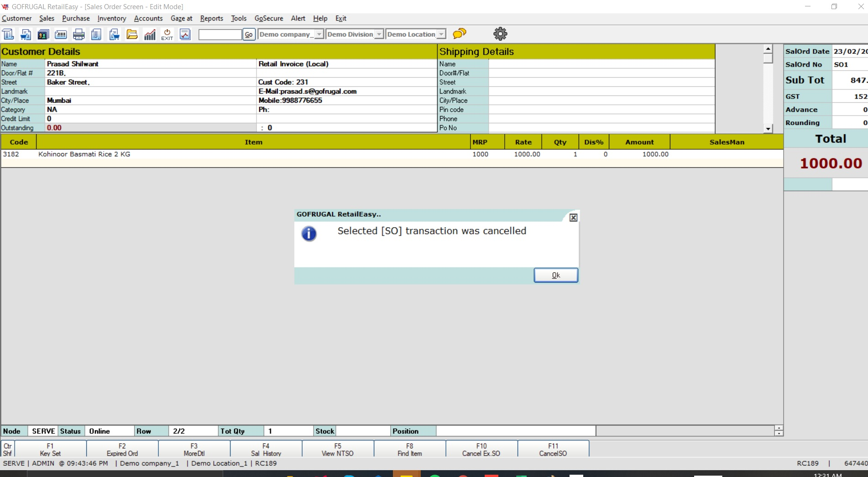Image resolution: width=868 pixels, height=477 pixels.
Task: Click Ok in the cancellation dialog
Action: 556,275
